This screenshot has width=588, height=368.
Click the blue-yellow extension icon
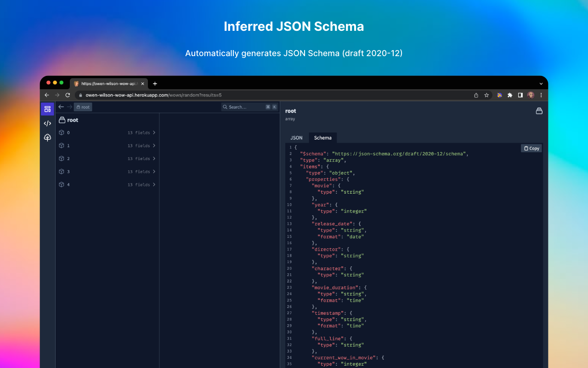(x=499, y=95)
